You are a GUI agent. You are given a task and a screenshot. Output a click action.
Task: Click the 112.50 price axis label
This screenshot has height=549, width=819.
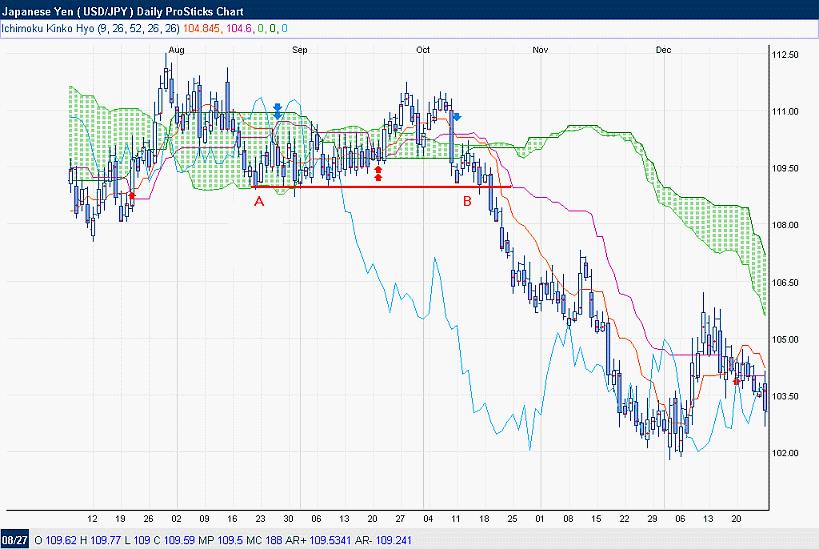coord(786,55)
